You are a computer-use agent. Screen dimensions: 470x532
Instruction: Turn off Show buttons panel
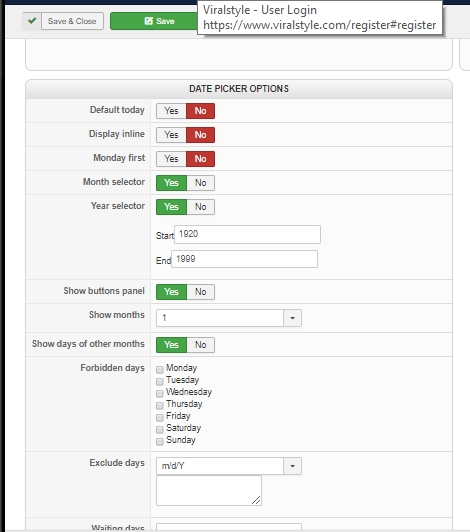pyautogui.click(x=201, y=292)
